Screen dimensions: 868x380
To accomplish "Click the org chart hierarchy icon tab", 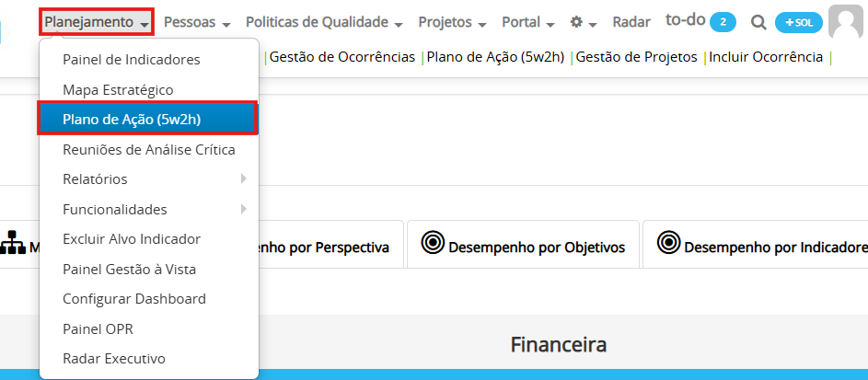I will [13, 243].
